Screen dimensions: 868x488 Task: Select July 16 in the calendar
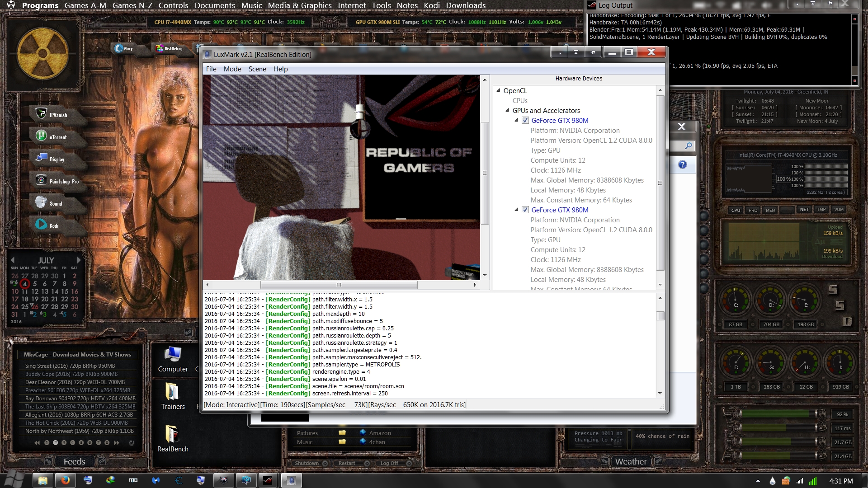point(75,291)
